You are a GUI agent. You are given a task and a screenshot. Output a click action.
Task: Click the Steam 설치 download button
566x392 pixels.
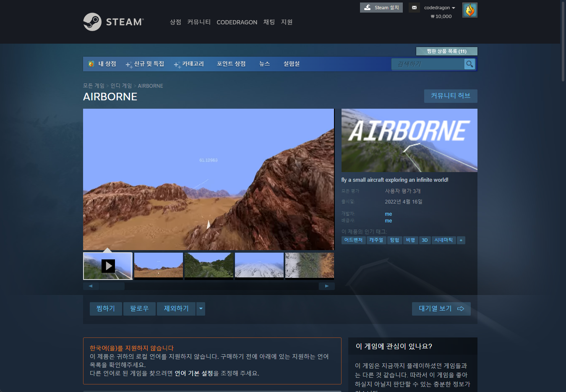click(381, 8)
